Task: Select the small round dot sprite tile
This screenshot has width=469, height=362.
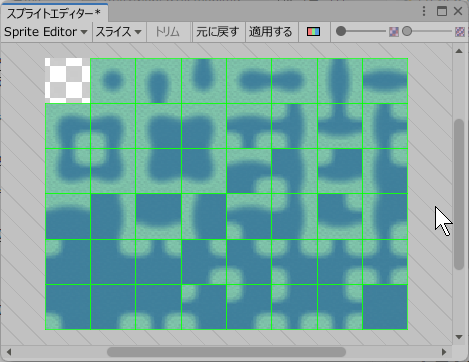Action: [113, 81]
